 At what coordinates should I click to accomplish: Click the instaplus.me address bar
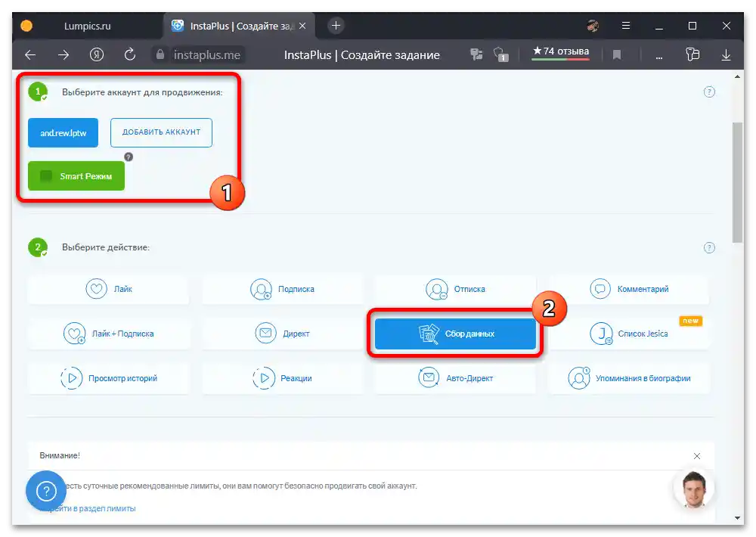coord(207,55)
